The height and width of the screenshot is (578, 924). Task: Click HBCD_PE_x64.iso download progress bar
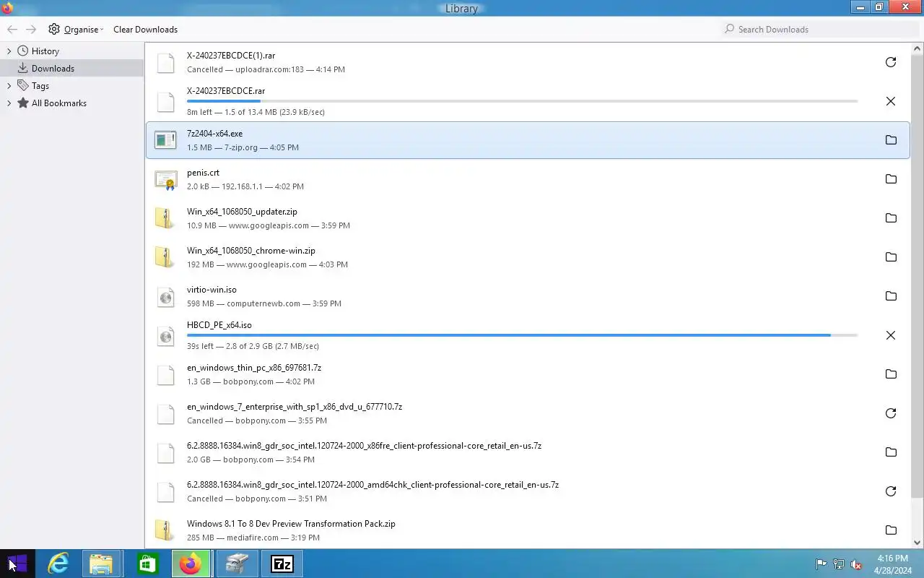(x=522, y=335)
